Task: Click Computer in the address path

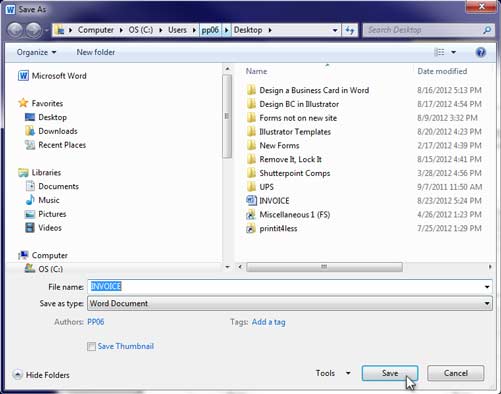Action: tap(96, 30)
